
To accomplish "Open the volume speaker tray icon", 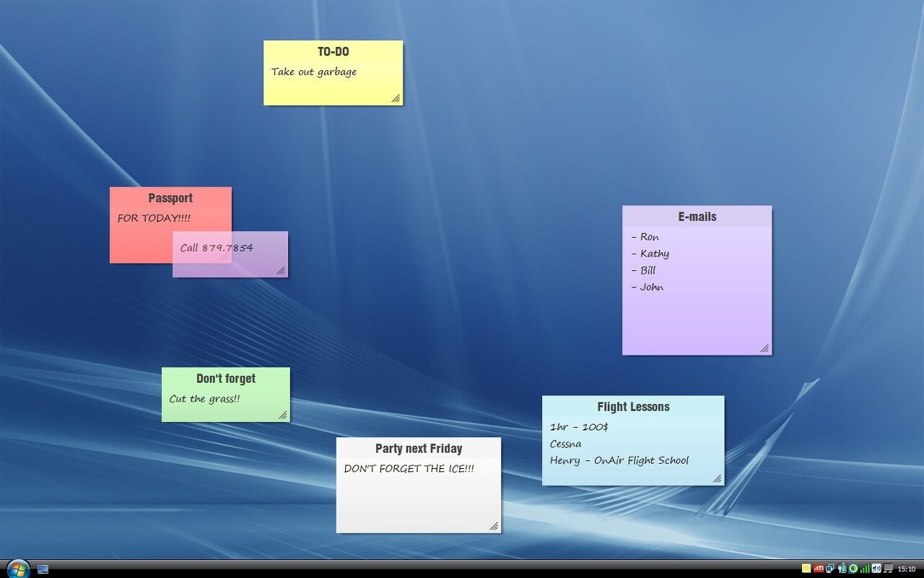I will pos(876,569).
